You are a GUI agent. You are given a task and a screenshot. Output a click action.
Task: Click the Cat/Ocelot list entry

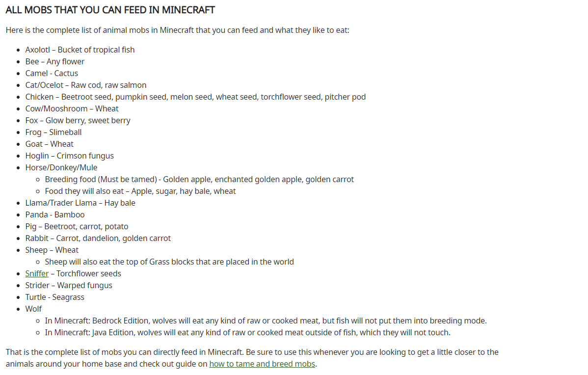(x=85, y=85)
